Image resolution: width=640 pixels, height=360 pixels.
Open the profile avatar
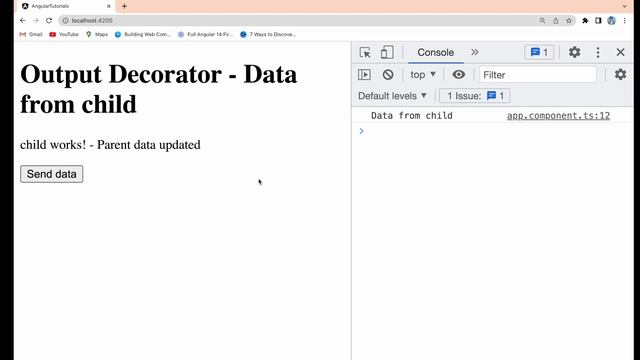pyautogui.click(x=611, y=20)
